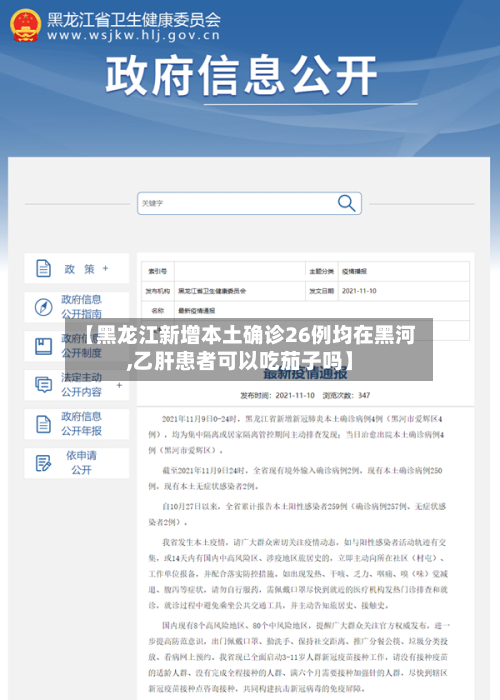Click the 政府信息公开 banner heading
Viewport: 500px width, 700px height.
[x=241, y=75]
